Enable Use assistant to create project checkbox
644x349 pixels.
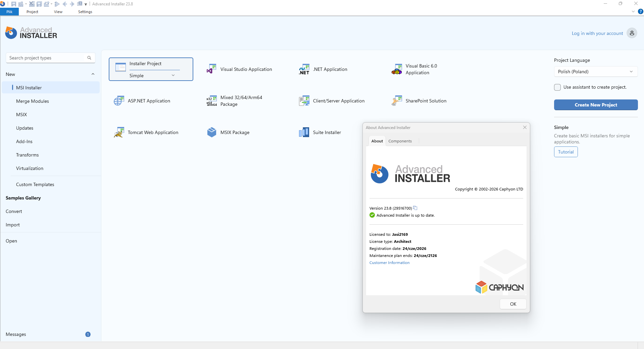[557, 87]
